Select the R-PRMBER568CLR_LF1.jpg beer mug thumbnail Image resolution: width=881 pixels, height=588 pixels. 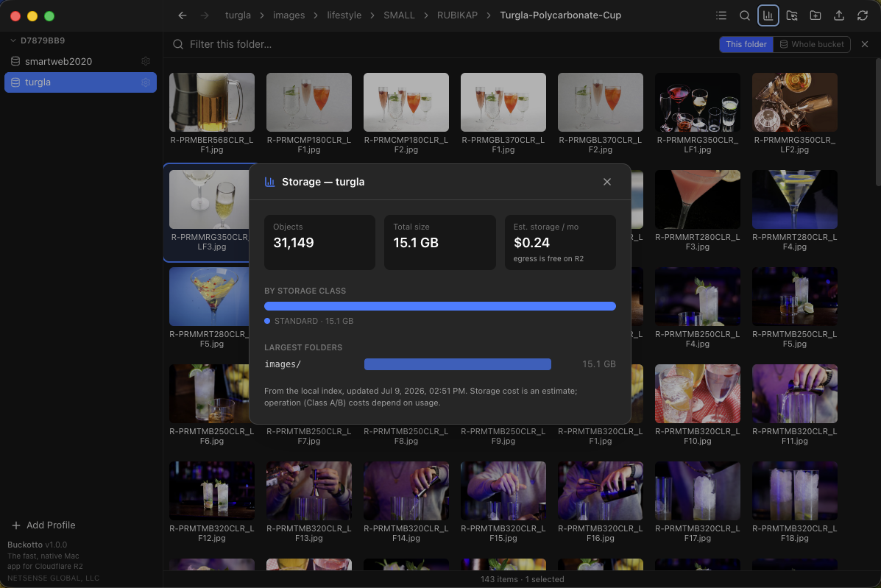pyautogui.click(x=212, y=102)
